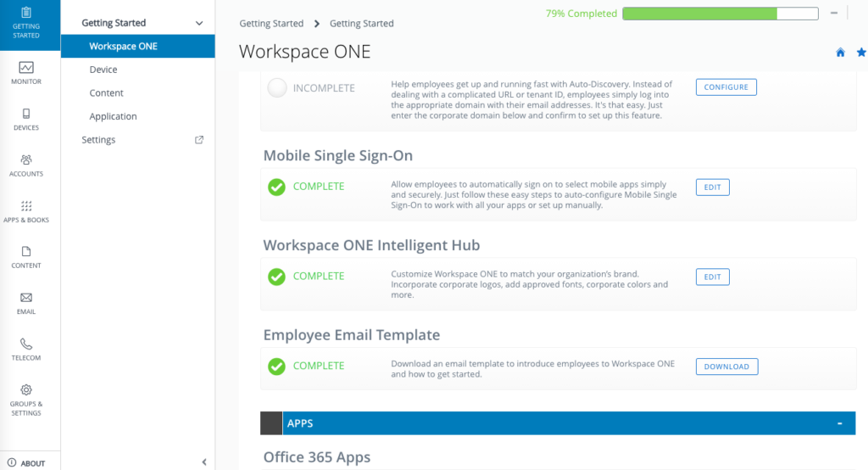
Task: Select Application in the Getting Started menu
Action: pyautogui.click(x=113, y=116)
